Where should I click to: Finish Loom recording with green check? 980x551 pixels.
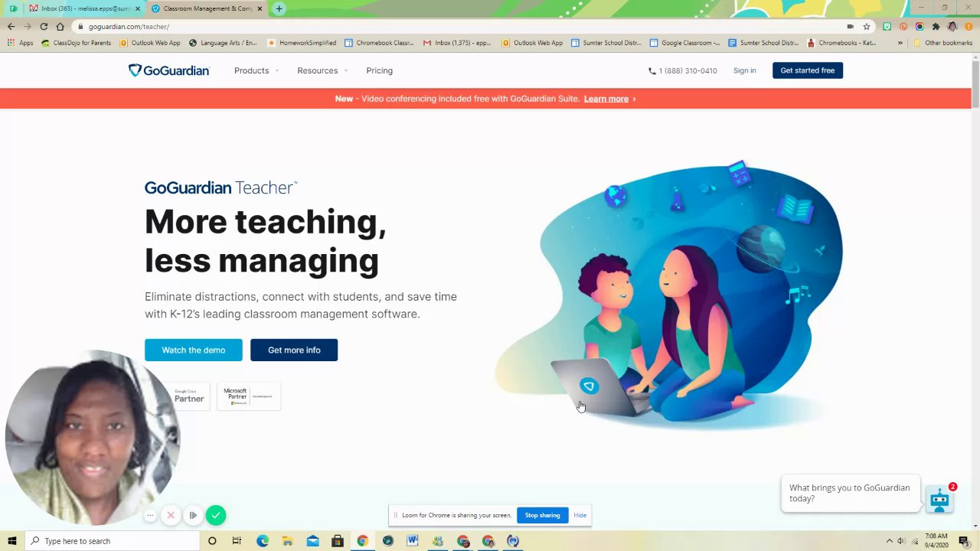click(x=216, y=515)
